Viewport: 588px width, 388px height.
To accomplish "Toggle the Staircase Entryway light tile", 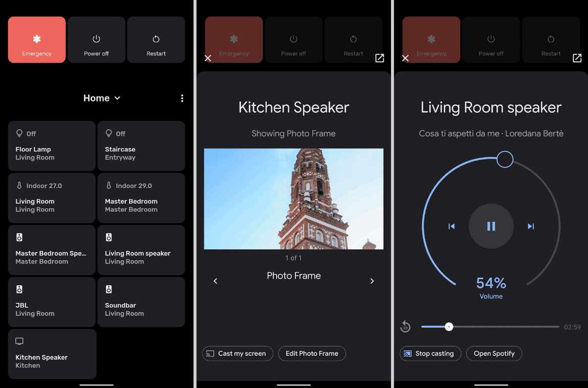I will click(142, 146).
